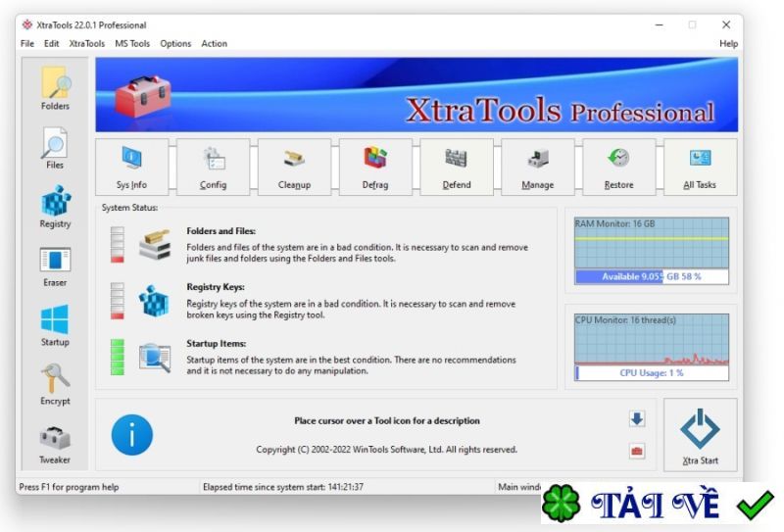Click the Sys Info toolbar button

[x=132, y=167]
